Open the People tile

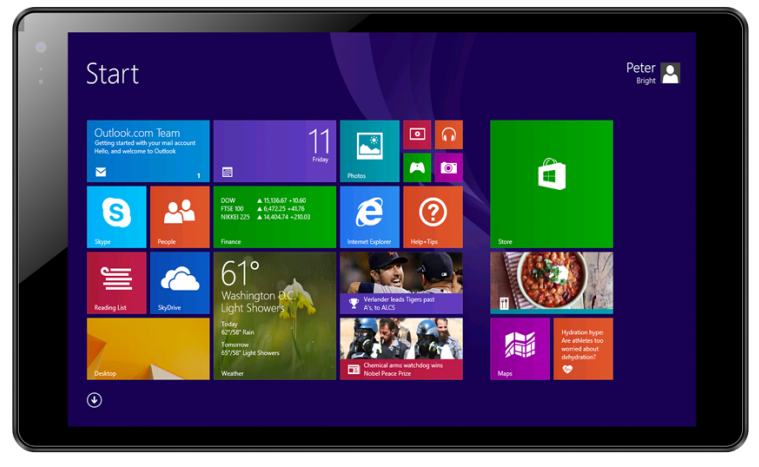pyautogui.click(x=180, y=217)
